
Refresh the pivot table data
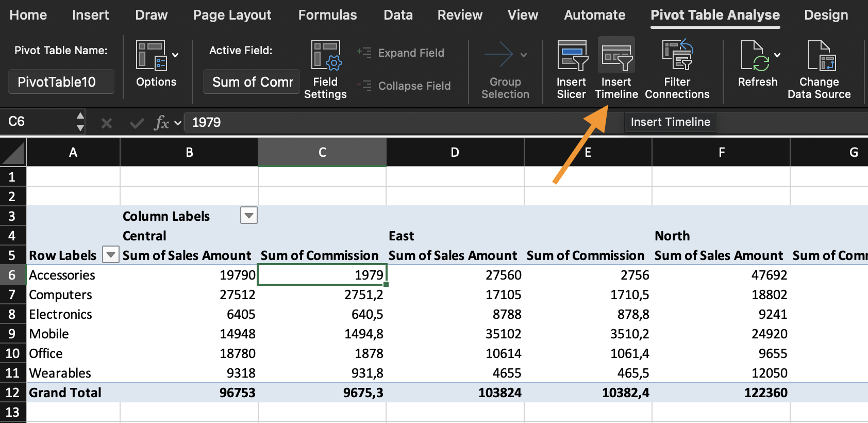click(755, 56)
